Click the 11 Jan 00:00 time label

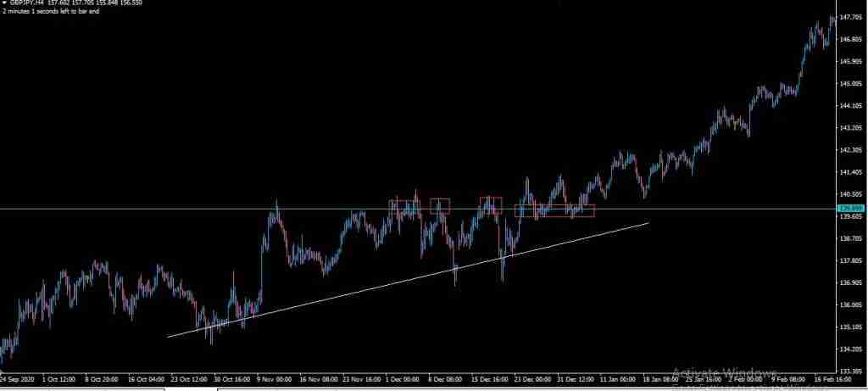(x=616, y=381)
